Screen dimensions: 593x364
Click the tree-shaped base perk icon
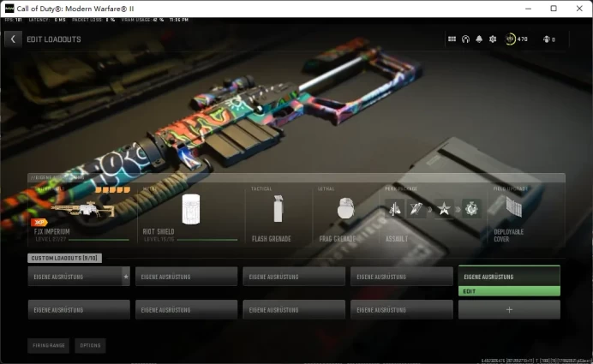(394, 208)
